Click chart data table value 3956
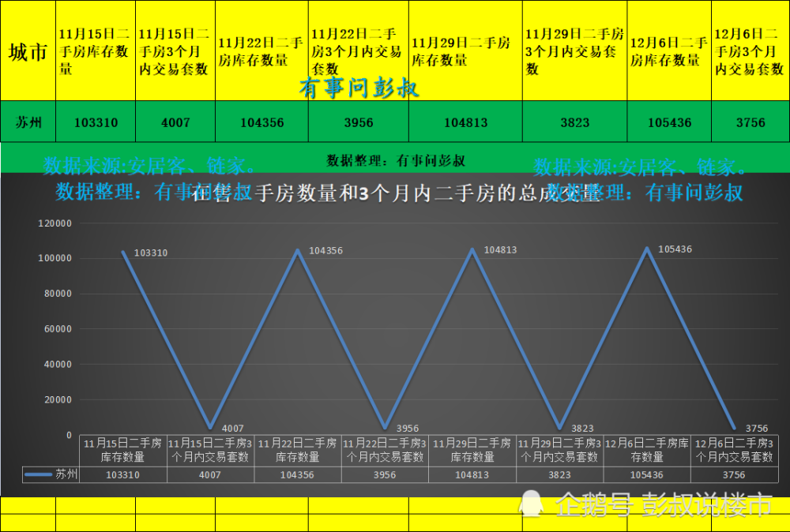790x532 pixels. [385, 474]
